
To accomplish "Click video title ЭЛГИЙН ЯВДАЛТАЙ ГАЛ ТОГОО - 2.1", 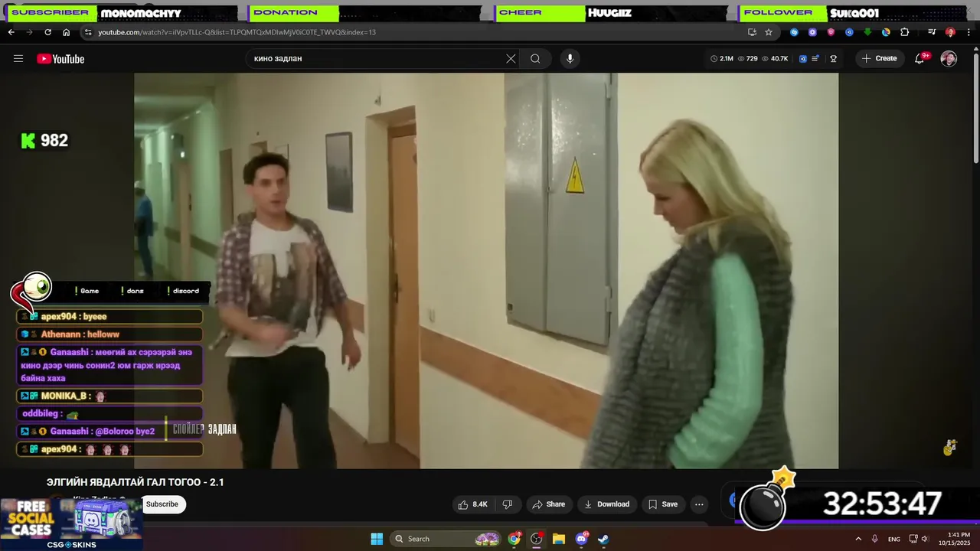I will coord(136,482).
